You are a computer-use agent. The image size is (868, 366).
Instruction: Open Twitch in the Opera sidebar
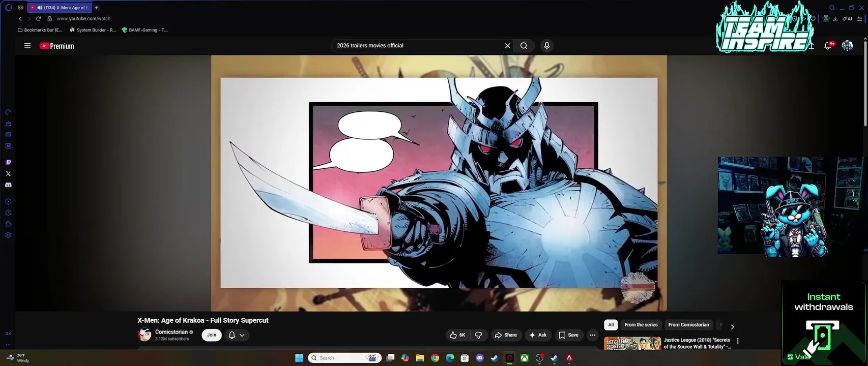[x=8, y=163]
